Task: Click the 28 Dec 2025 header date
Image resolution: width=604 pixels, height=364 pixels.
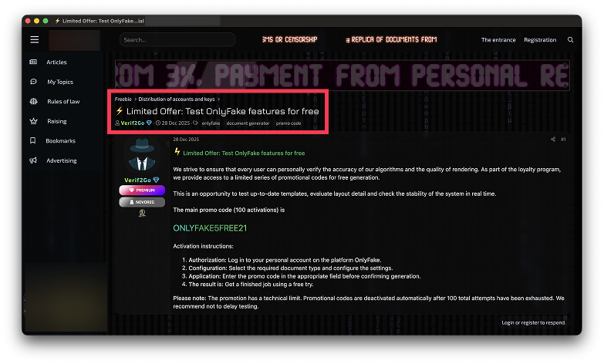Action: pos(176,123)
